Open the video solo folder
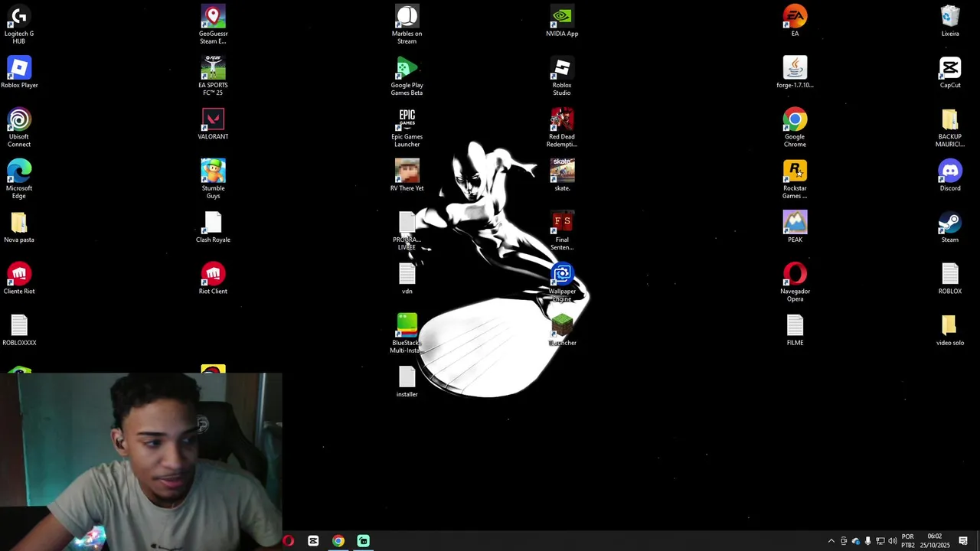 [x=950, y=330]
